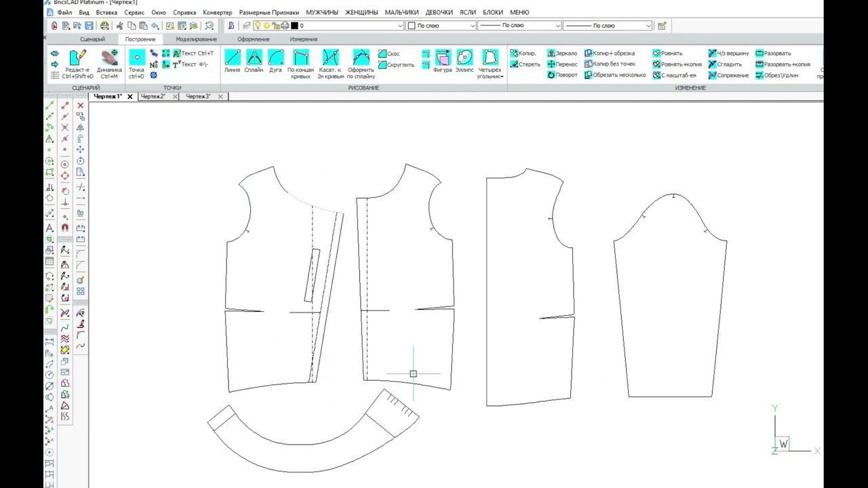
Task: Switch to the Оформление ribbon tab
Action: pyautogui.click(x=253, y=39)
